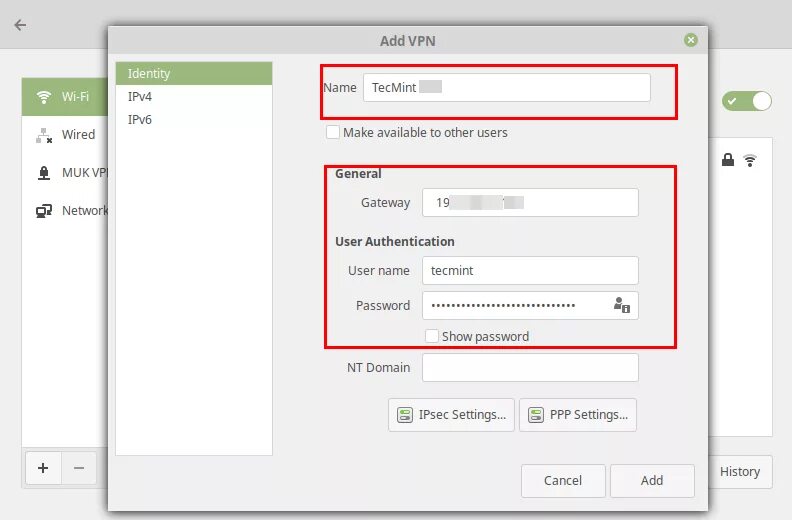Click the Gateway field

coord(530,203)
